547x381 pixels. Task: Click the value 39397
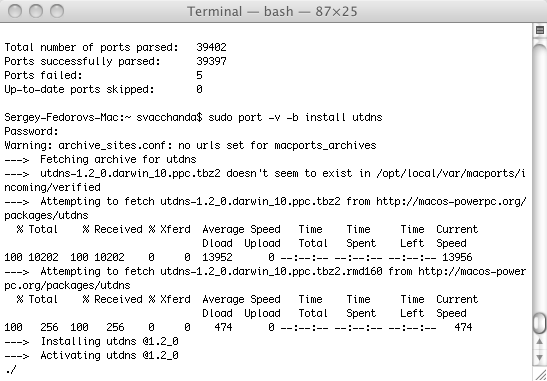pos(211,61)
